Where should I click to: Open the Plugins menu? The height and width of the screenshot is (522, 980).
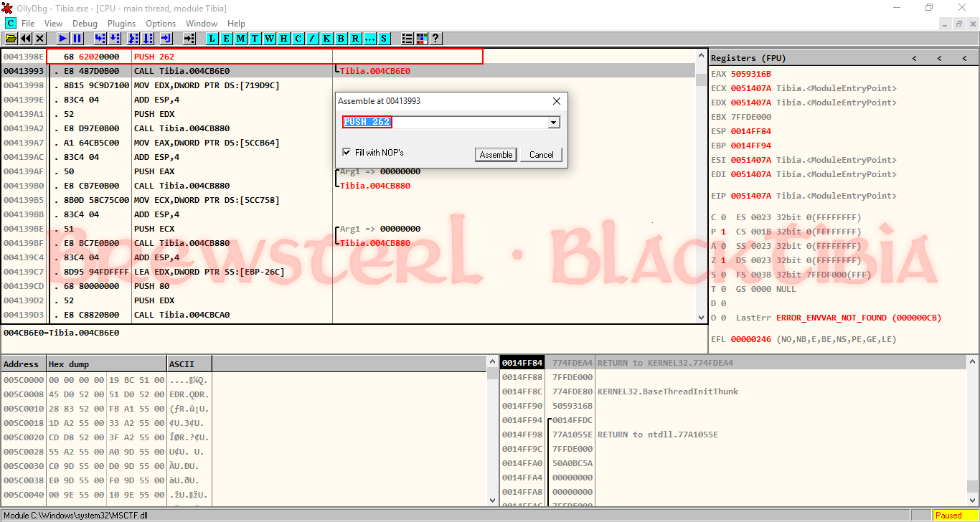point(122,24)
